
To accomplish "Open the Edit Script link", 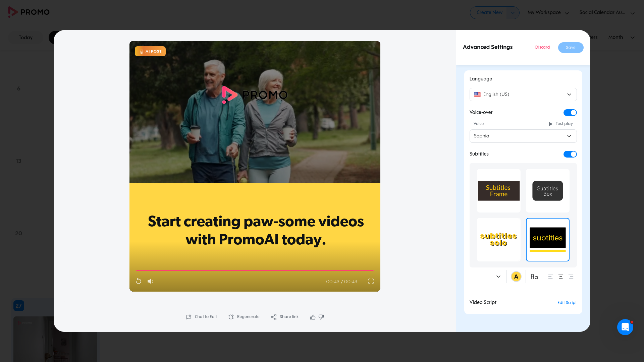I will point(567,303).
